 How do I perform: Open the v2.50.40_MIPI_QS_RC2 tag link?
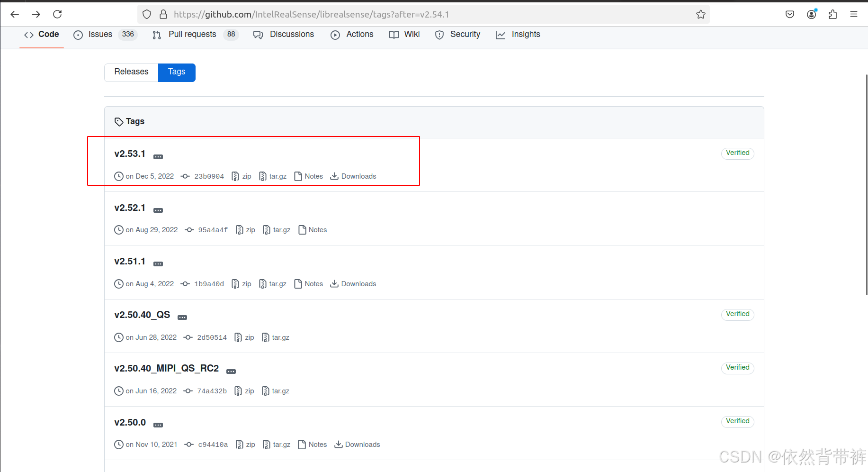[167, 369]
